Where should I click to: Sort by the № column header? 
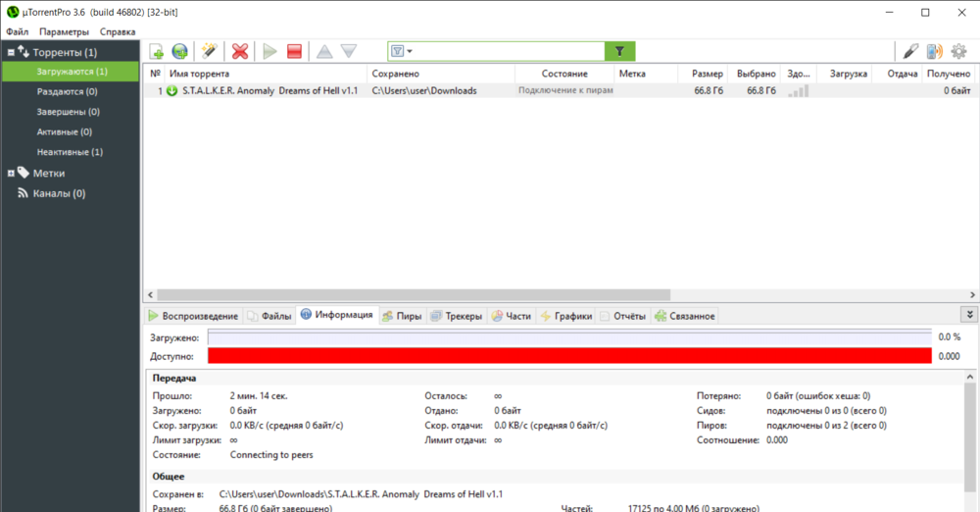[156, 74]
